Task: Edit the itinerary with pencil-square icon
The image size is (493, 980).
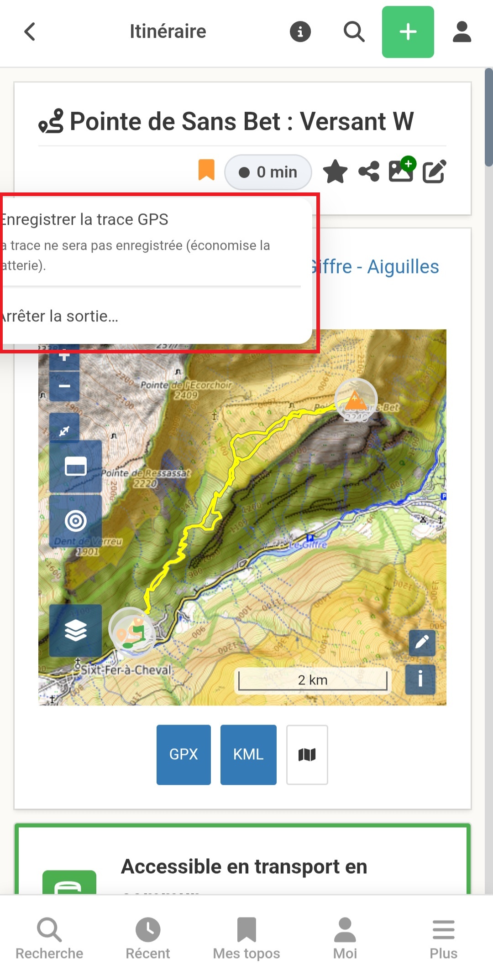Action: coord(434,171)
